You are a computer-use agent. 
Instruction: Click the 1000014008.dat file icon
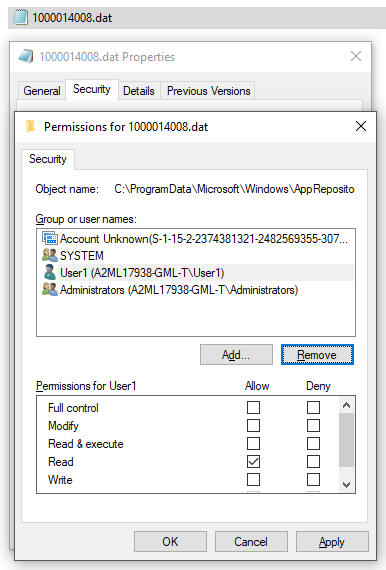[20, 17]
